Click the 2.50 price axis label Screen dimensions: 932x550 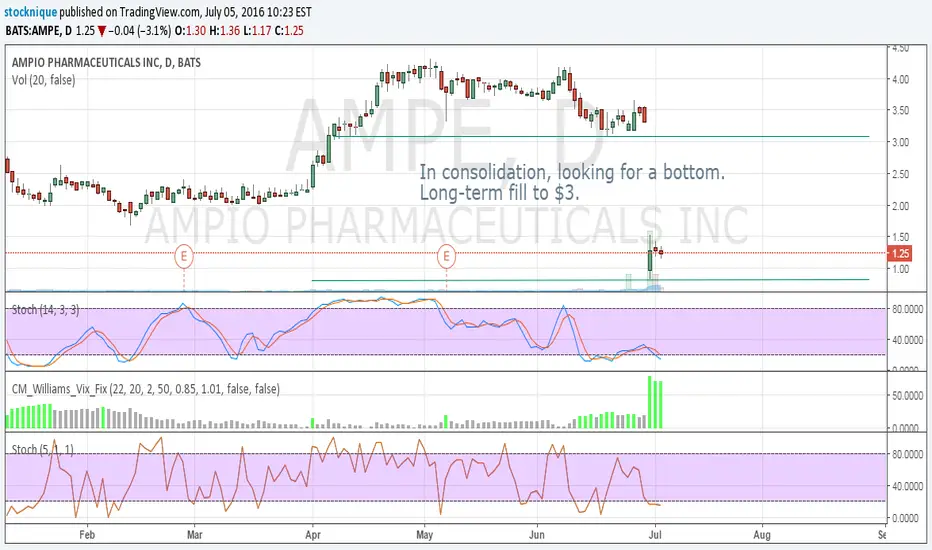click(x=900, y=174)
